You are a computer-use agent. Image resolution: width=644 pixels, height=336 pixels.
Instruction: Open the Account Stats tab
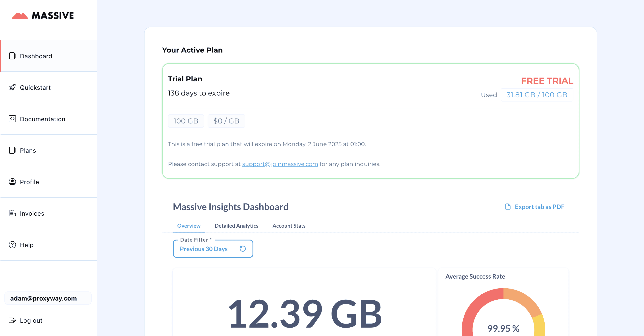point(289,226)
